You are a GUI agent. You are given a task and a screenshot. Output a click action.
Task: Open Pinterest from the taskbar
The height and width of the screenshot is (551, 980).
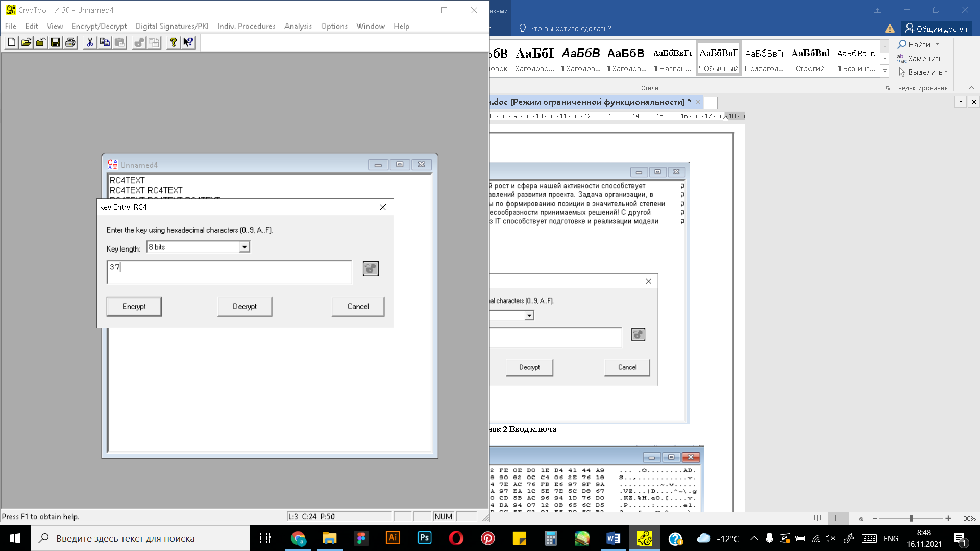[x=487, y=538]
